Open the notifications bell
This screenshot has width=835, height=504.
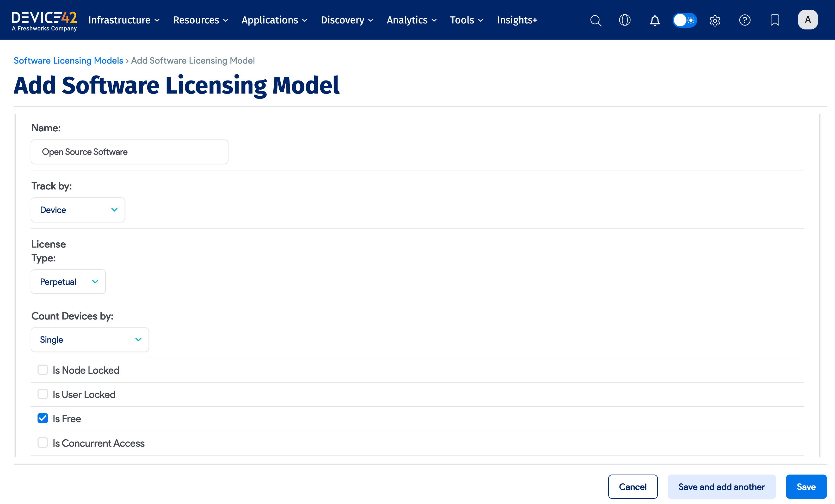[x=655, y=20]
